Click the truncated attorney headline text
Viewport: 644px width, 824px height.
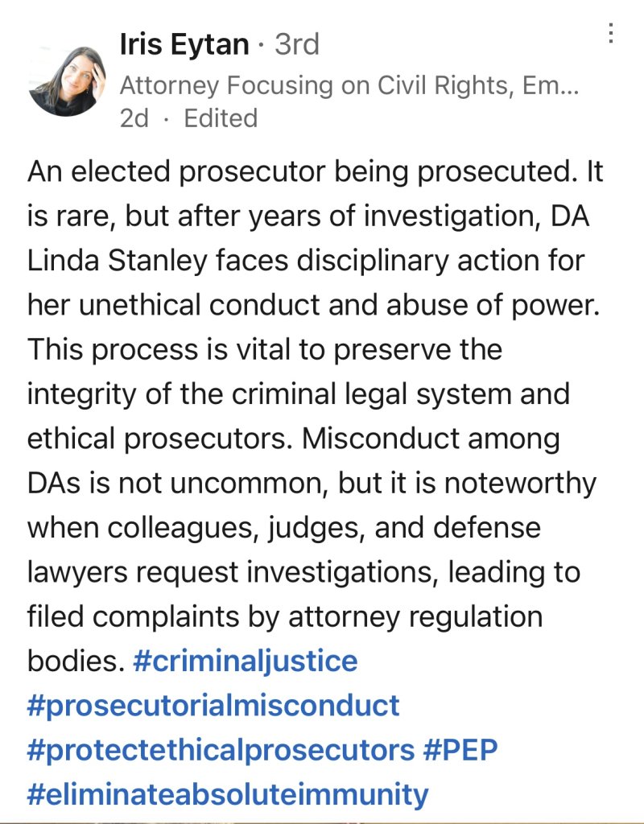349,84
